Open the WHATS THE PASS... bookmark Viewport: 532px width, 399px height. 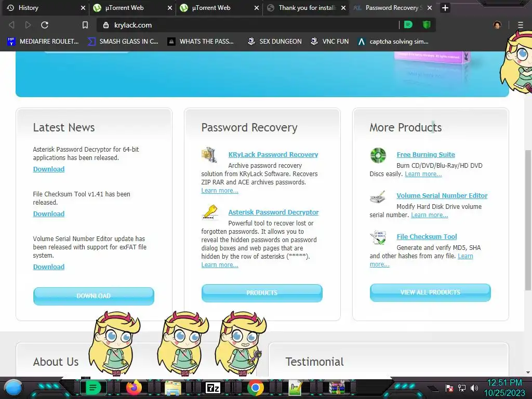[201, 42]
